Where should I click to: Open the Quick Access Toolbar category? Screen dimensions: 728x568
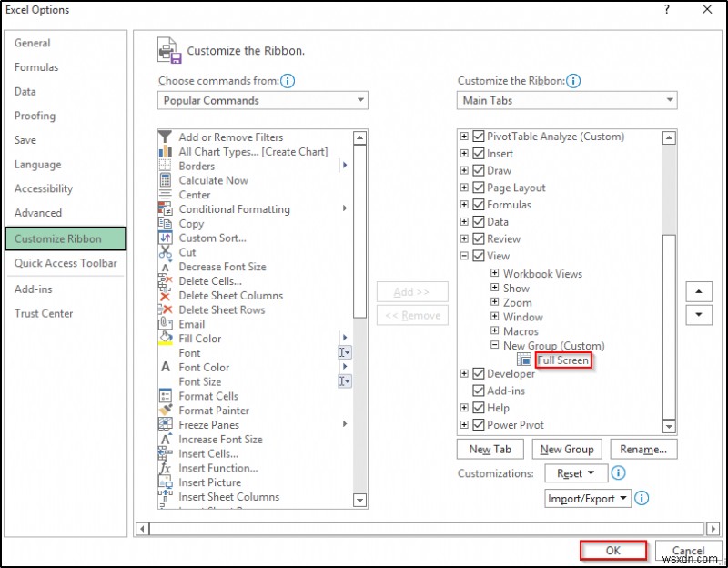[66, 263]
